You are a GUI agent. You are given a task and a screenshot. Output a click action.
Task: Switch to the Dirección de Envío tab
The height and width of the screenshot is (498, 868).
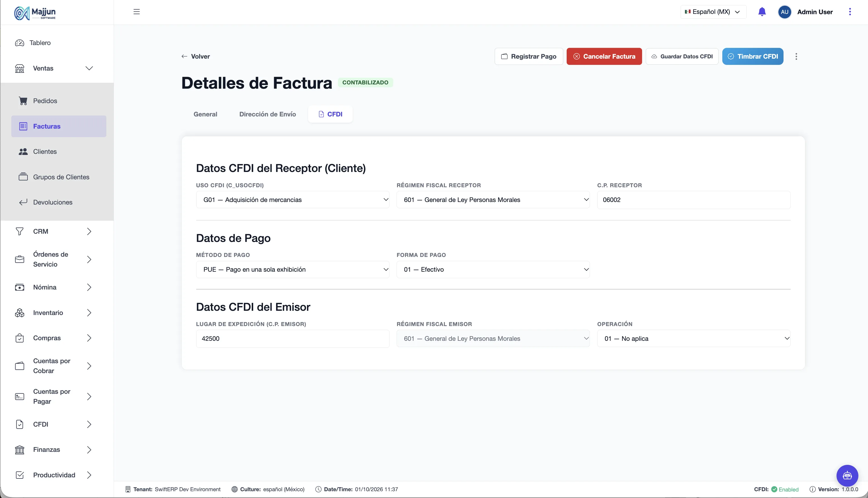tap(268, 114)
